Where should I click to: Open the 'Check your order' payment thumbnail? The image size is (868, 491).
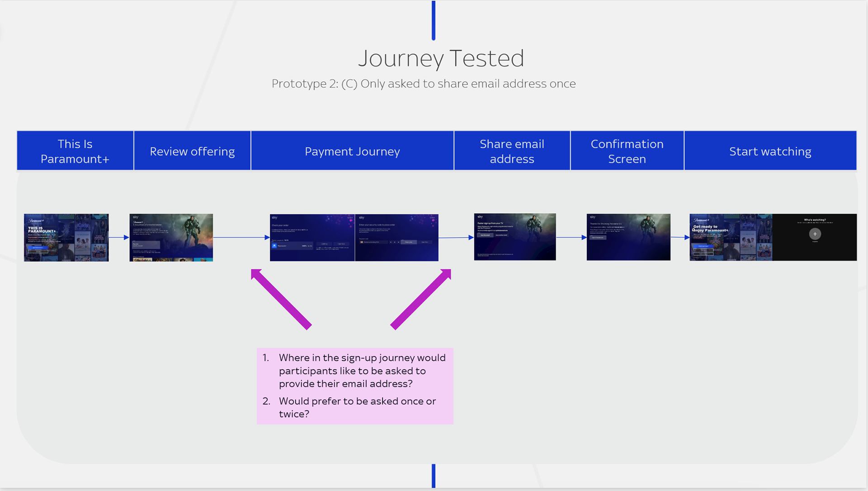pyautogui.click(x=312, y=238)
